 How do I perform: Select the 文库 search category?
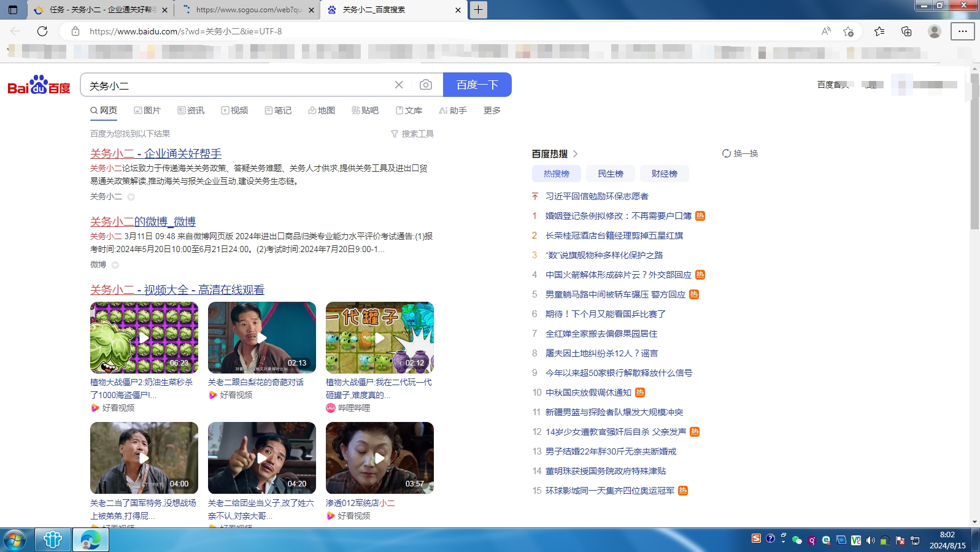[409, 110]
